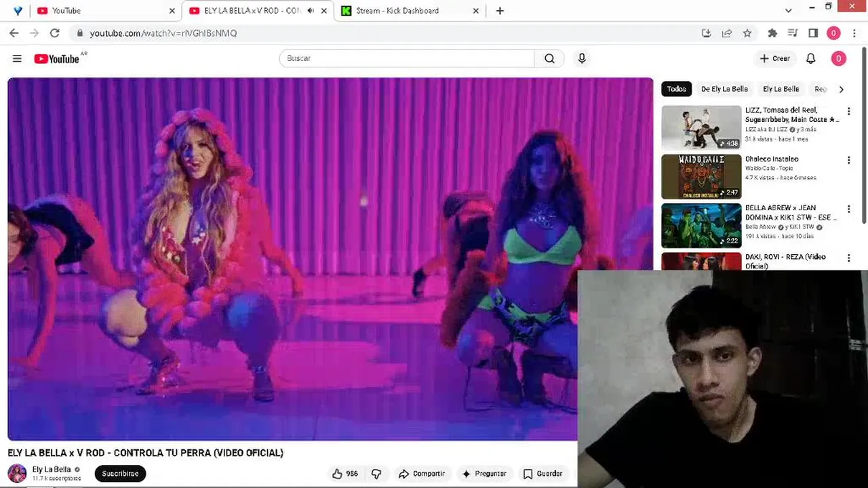
Task: Go back with browser back arrow
Action: [x=14, y=33]
